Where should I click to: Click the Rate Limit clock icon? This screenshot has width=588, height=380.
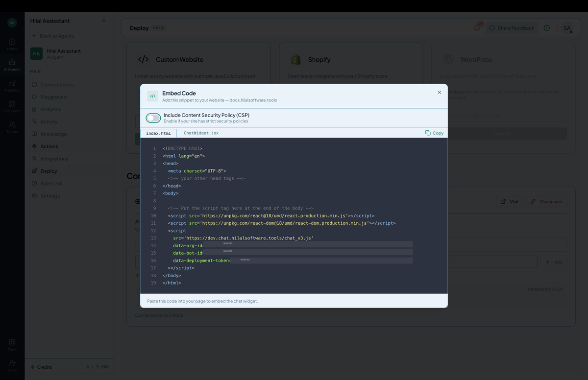[x=34, y=183]
